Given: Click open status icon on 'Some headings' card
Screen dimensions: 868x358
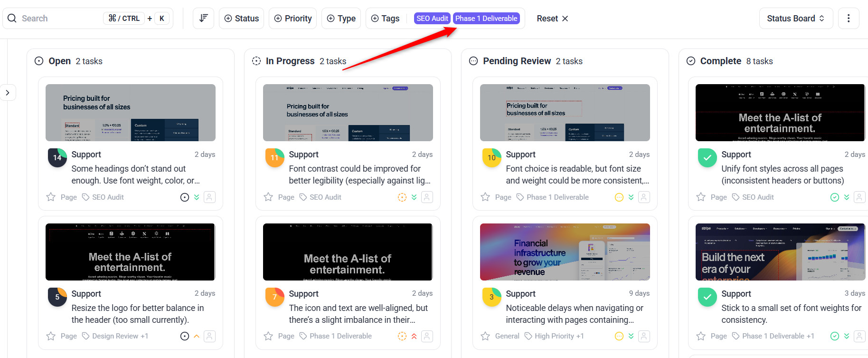Looking at the screenshot, I should coord(185,197).
